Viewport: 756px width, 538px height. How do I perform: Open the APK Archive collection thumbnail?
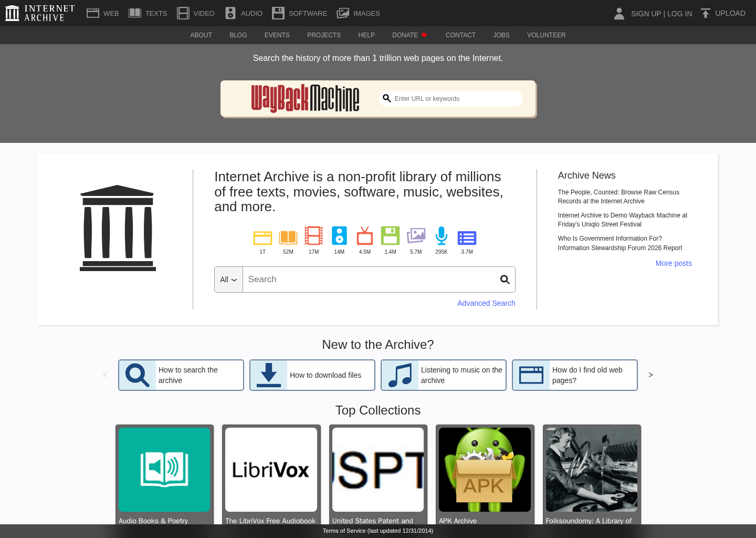pyautogui.click(x=485, y=470)
